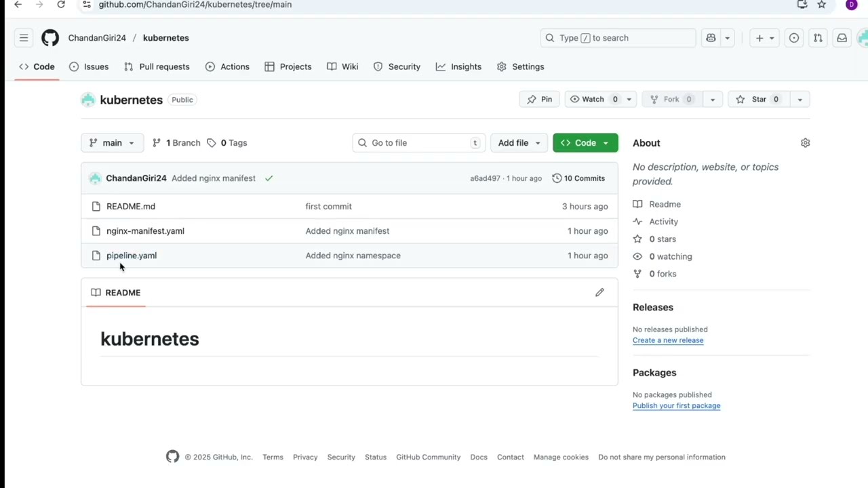Open Added nginx namespace commit message

click(353, 256)
